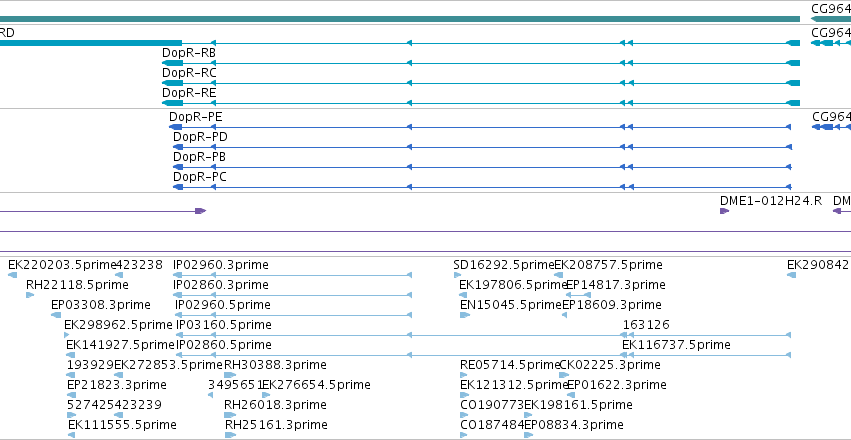Open the RE05714.5prime EST feature
Screen dimensions: 851x440
point(463,375)
